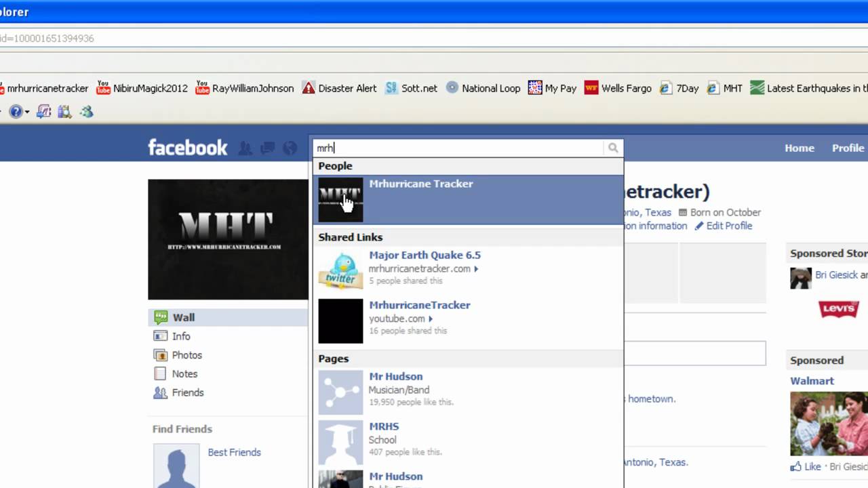Click the Photos icon in sidebar
The height and width of the screenshot is (488, 868).
160,355
